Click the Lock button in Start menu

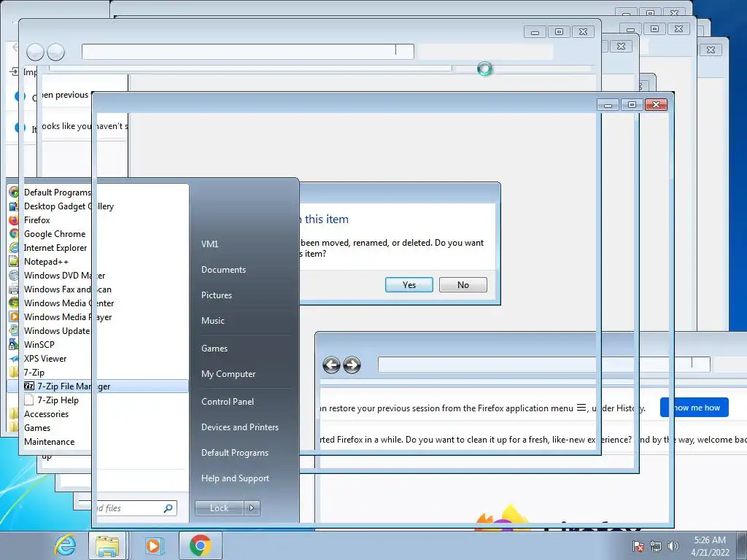(x=219, y=508)
